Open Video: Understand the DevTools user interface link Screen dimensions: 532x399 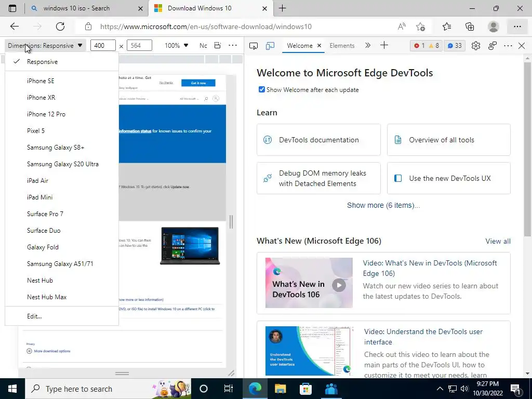coord(423,337)
